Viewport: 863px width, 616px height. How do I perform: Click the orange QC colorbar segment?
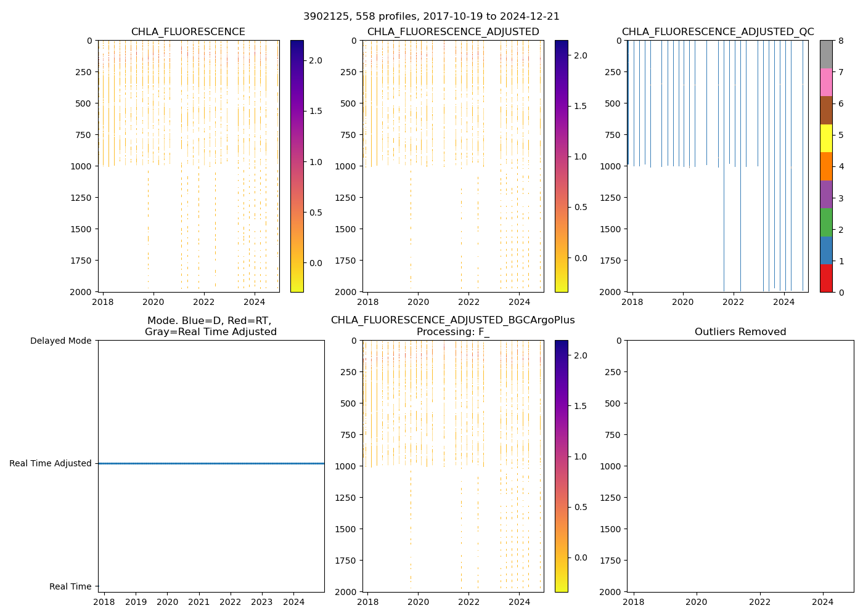[x=826, y=166]
